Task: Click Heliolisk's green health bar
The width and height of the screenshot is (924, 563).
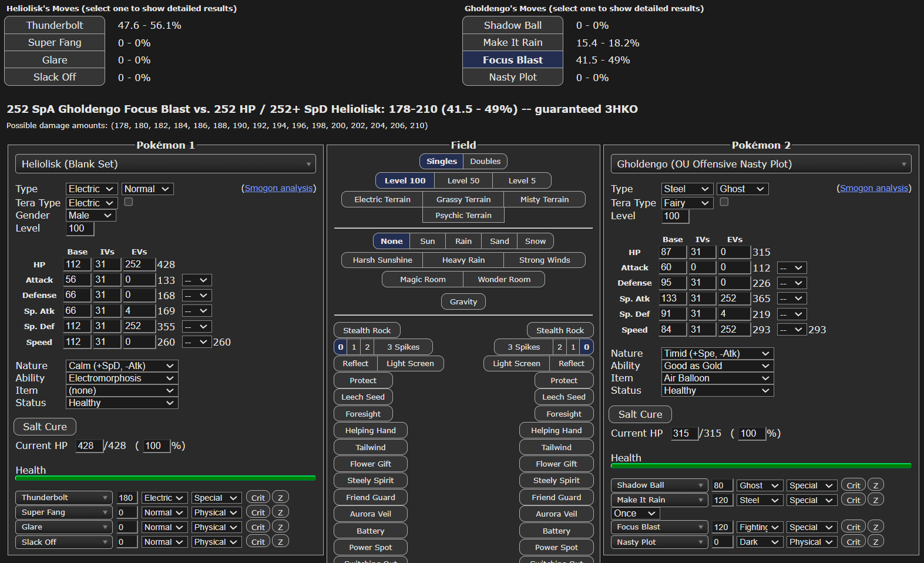Action: point(166,478)
